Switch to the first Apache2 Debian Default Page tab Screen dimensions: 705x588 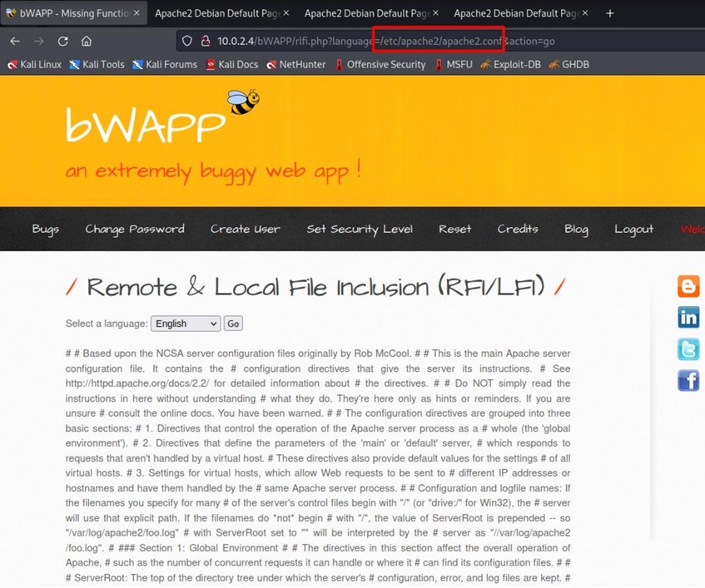click(221, 13)
